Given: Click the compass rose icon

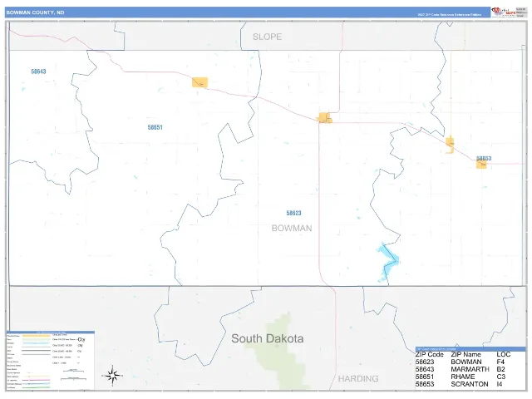Looking at the screenshot, I should tap(112, 376).
